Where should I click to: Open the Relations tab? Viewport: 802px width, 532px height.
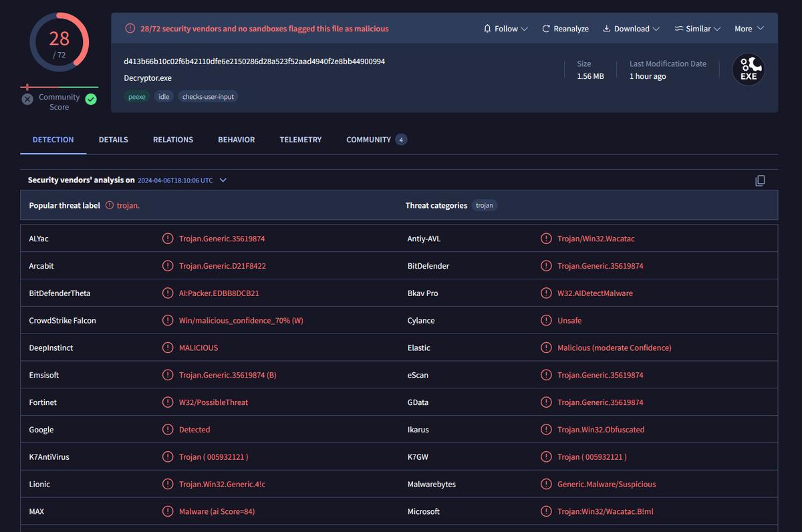[x=173, y=140]
